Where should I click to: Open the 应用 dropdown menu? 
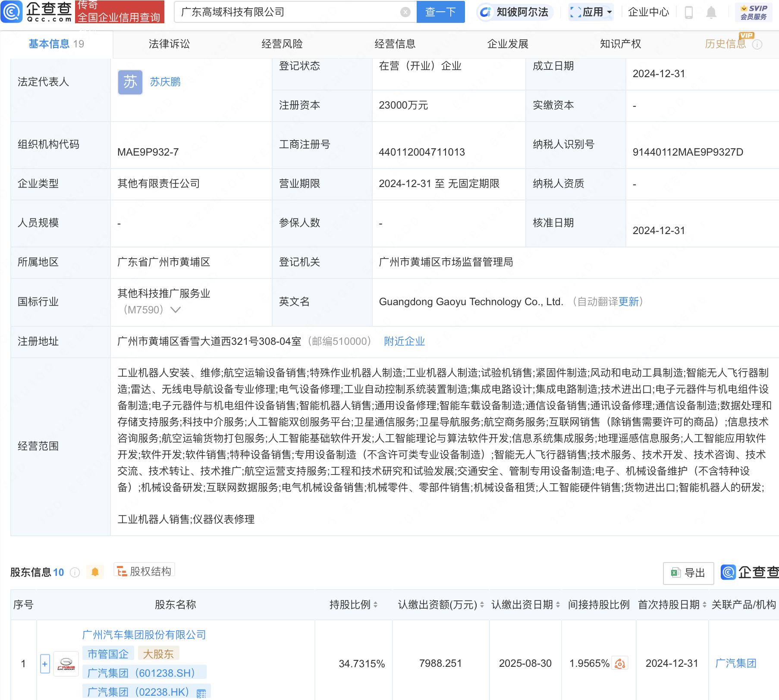tap(591, 12)
